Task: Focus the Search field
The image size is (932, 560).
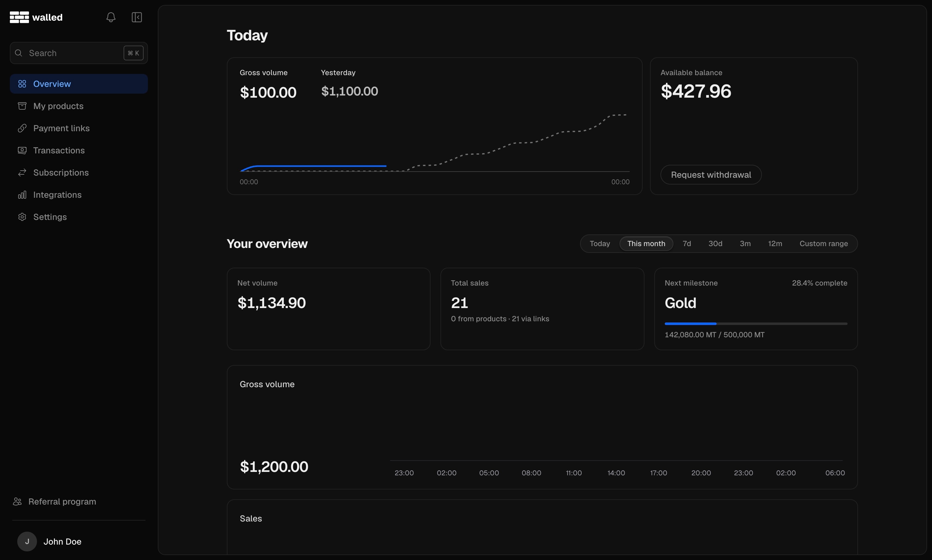Action: tap(79, 53)
